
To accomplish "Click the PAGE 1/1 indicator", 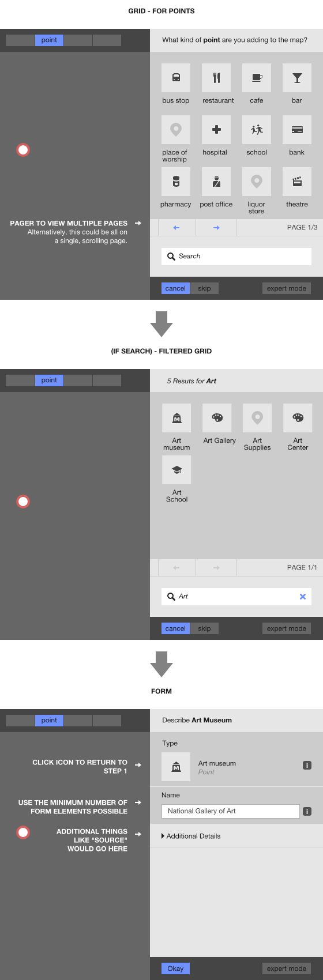I will click(302, 568).
